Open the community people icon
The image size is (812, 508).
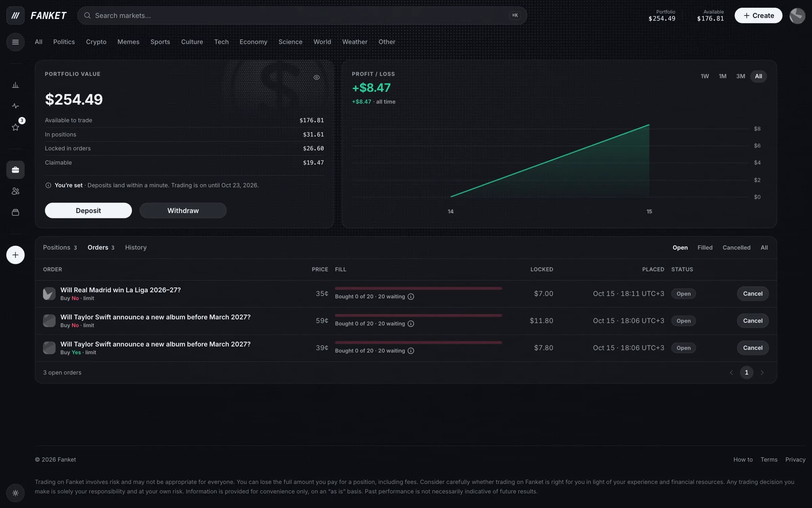tap(15, 191)
